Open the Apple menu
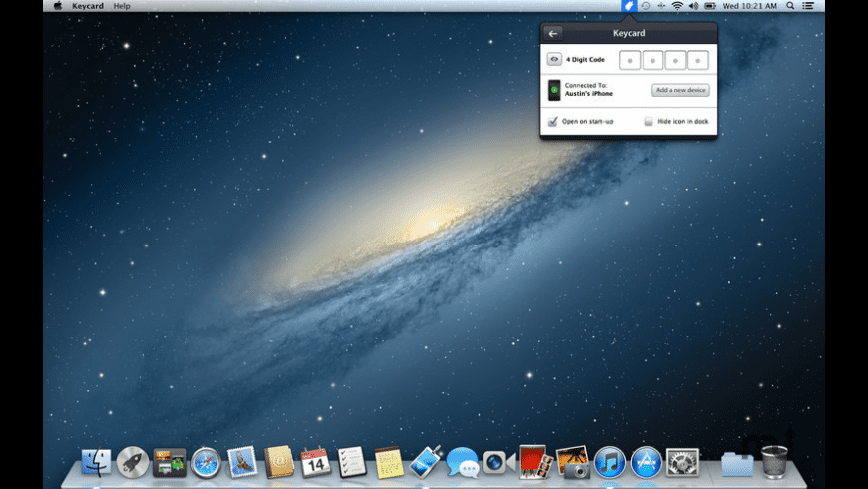The height and width of the screenshot is (489, 868). click(x=57, y=6)
